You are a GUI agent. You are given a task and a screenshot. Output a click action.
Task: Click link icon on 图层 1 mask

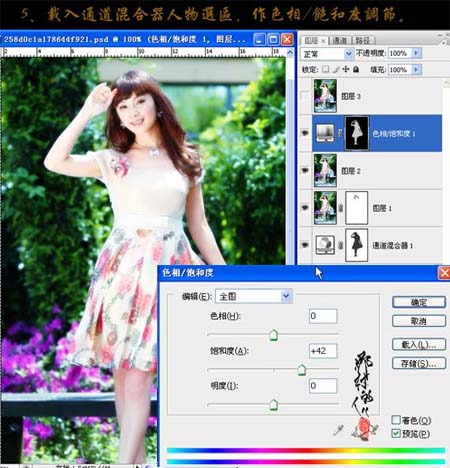(340, 208)
